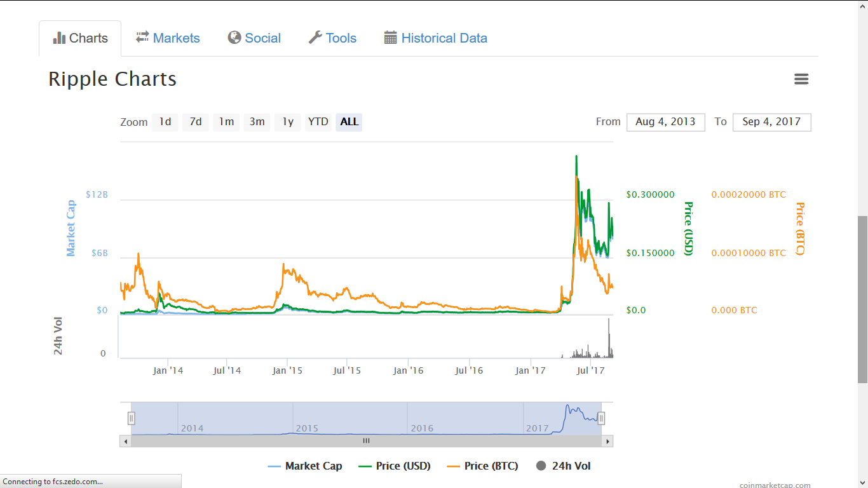868x488 pixels.
Task: Click the $0.300000 price axis label
Action: click(650, 194)
